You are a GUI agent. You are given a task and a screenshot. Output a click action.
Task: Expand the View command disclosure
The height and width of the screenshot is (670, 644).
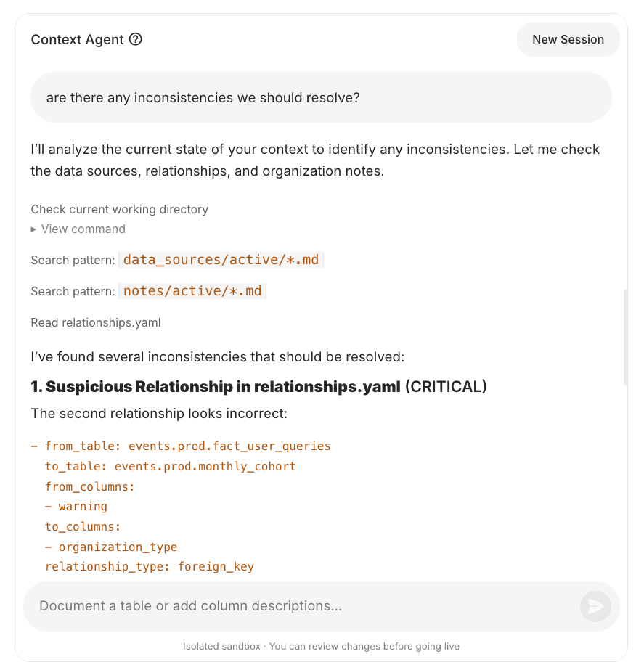pyautogui.click(x=78, y=229)
